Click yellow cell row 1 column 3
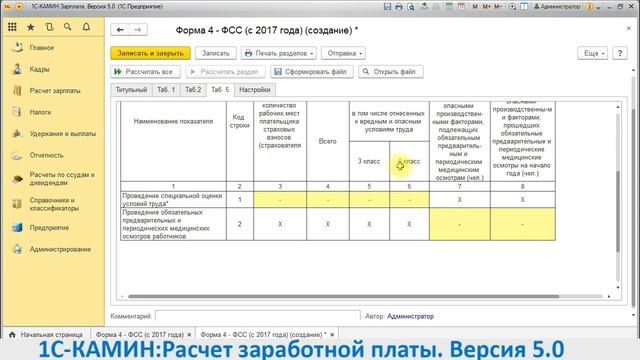This screenshot has height=360, width=640. (x=280, y=200)
